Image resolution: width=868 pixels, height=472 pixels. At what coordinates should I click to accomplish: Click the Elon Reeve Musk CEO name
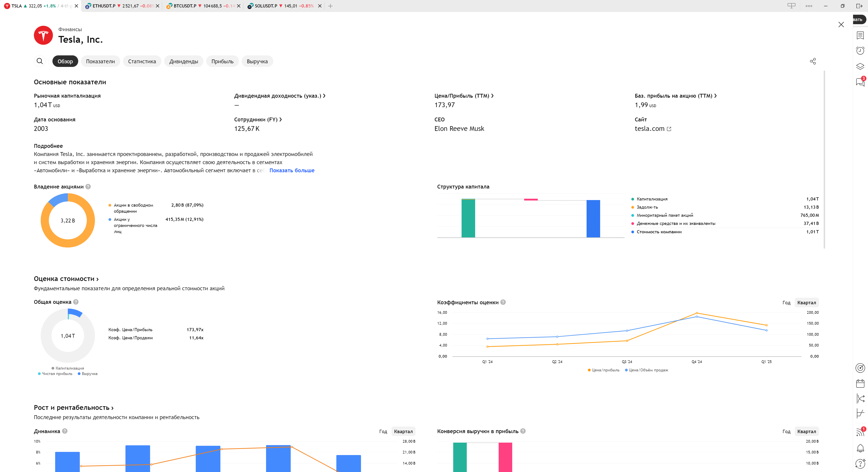tap(459, 129)
